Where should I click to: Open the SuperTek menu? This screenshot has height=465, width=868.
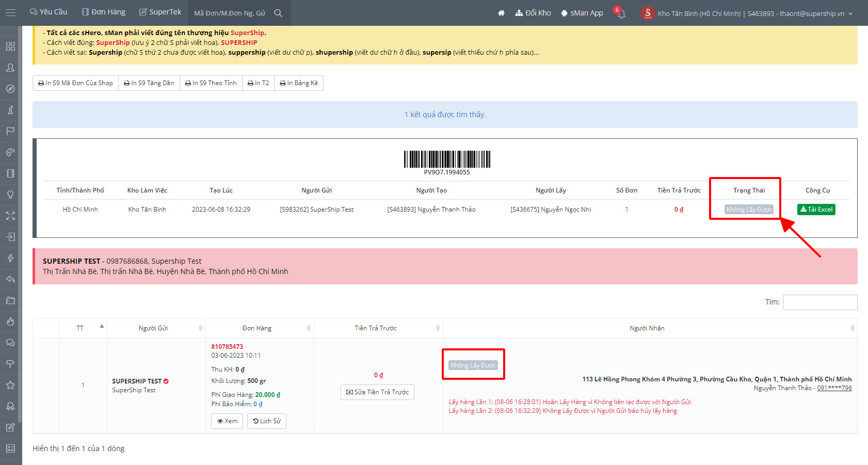(x=160, y=12)
